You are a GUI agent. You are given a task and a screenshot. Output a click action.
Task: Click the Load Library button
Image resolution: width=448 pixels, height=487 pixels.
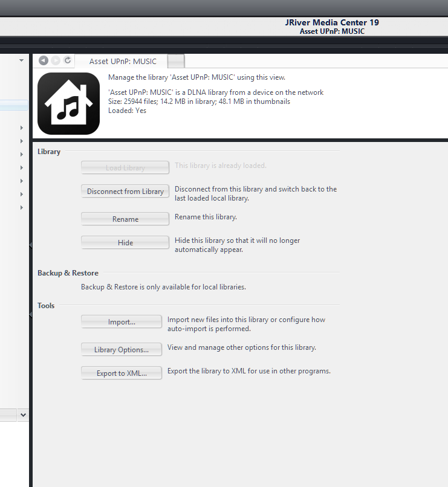125,168
